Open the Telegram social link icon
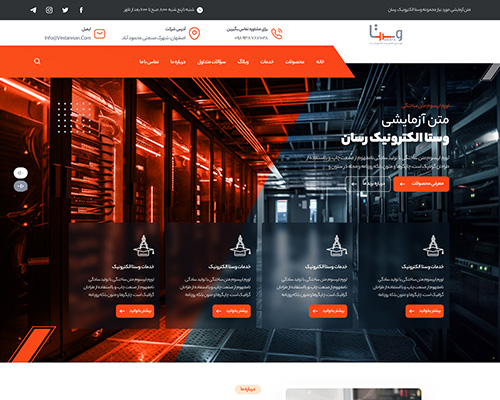The image size is (500, 400). [33, 10]
